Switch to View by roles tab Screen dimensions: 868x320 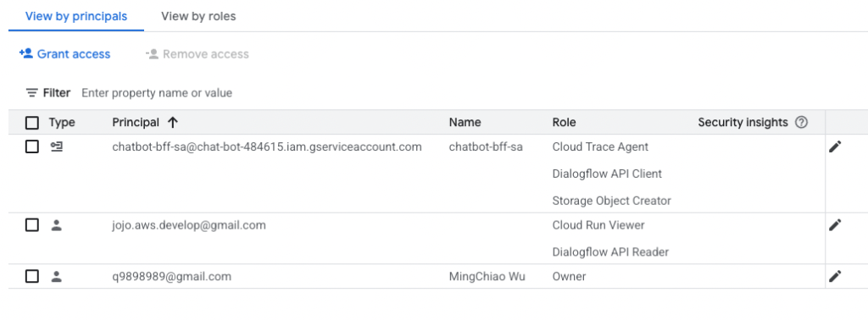pos(198,16)
